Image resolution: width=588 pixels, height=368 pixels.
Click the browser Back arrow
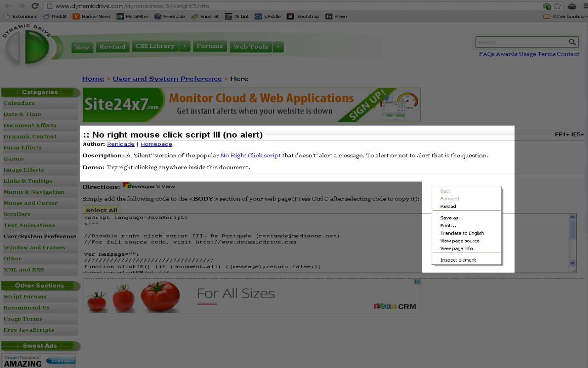(x=8, y=6)
